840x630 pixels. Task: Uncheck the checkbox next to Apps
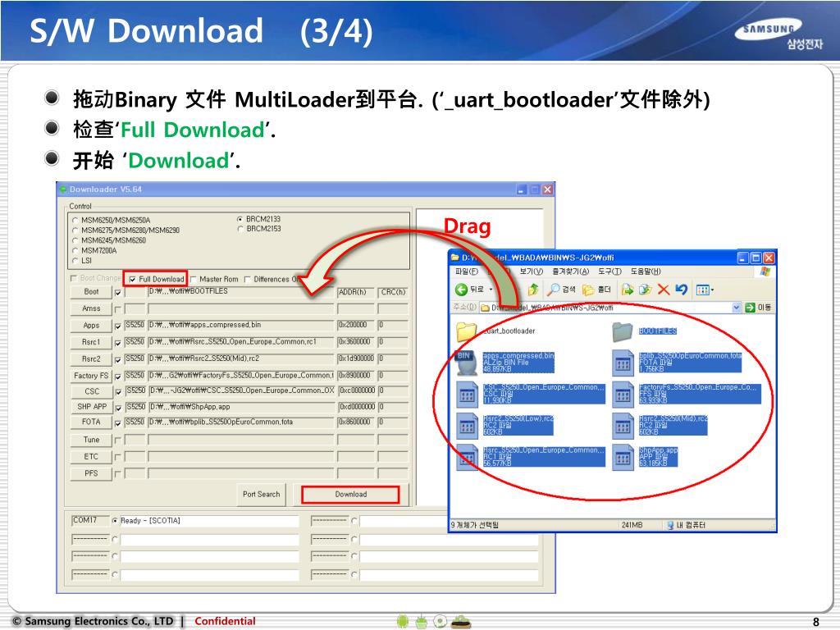point(118,326)
